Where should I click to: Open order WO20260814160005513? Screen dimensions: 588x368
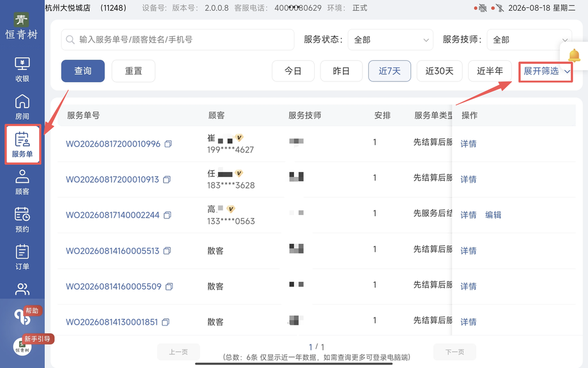point(113,251)
